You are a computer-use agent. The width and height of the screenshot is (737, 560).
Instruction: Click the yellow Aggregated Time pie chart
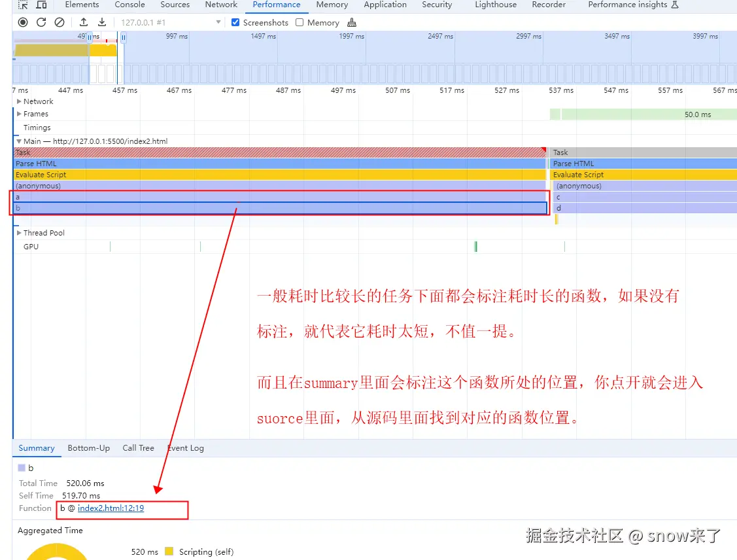pyautogui.click(x=57, y=551)
